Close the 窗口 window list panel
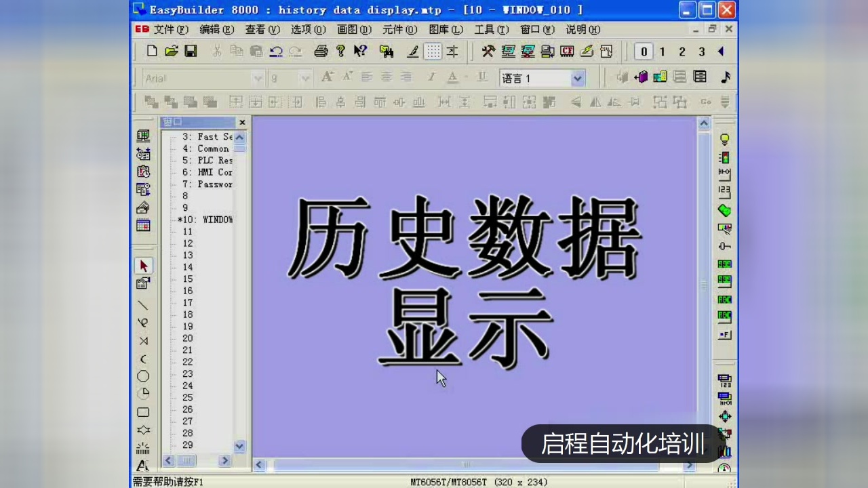The height and width of the screenshot is (488, 868). pos(242,122)
